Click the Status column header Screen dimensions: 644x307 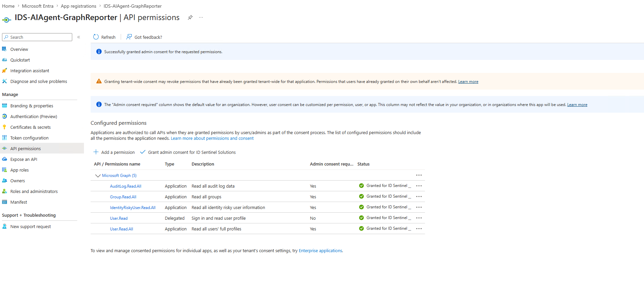pyautogui.click(x=363, y=164)
